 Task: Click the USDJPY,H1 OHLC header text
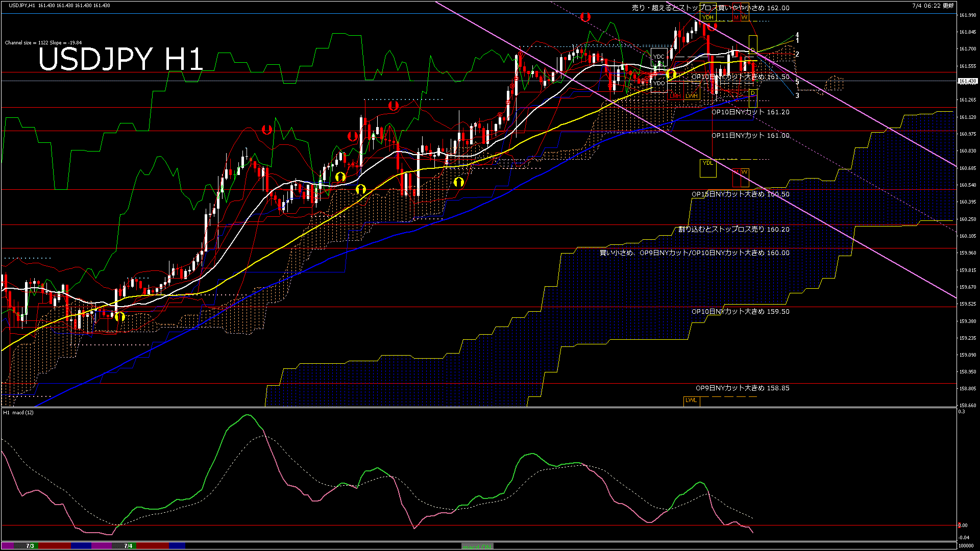(x=59, y=5)
